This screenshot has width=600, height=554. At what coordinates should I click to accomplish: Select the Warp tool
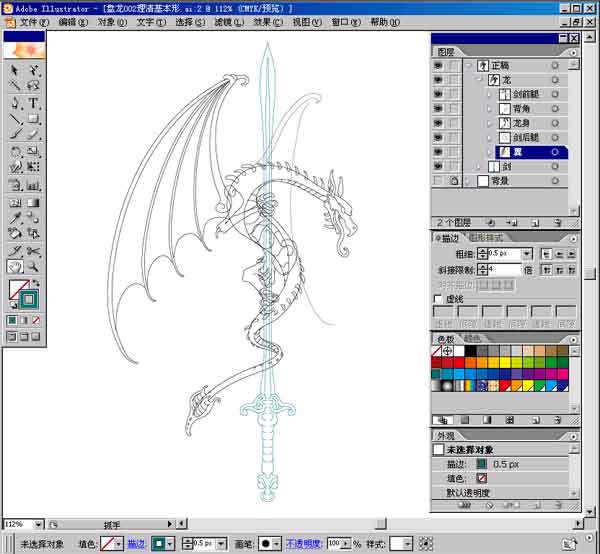[x=15, y=167]
